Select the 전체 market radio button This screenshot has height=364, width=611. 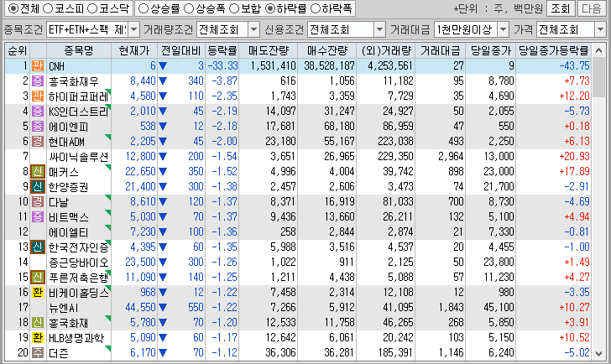(13, 8)
